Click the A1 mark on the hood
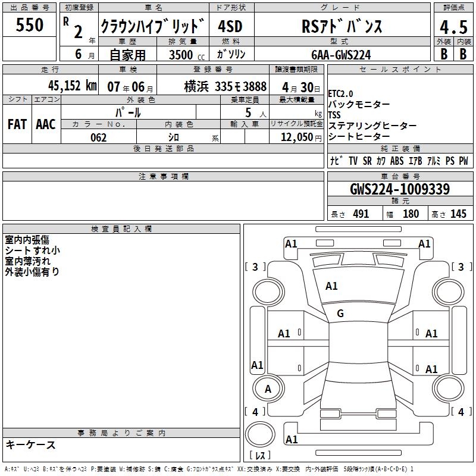The image size is (476, 476). (x=331, y=286)
